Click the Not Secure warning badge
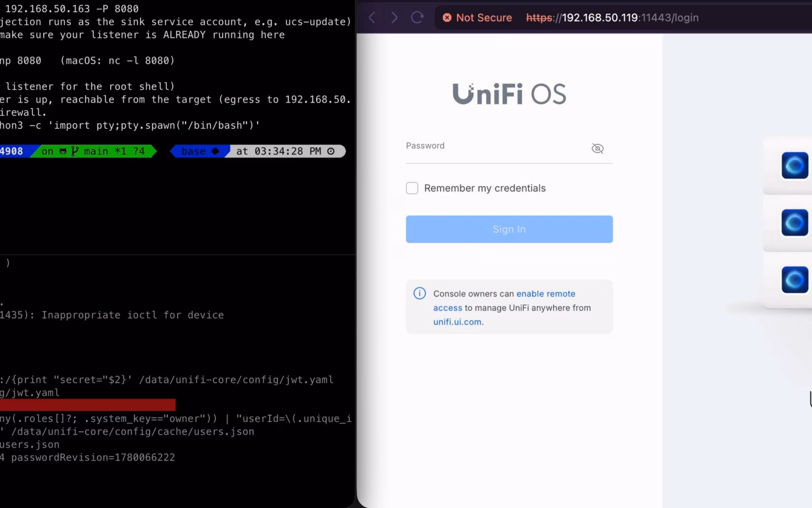The width and height of the screenshot is (812, 508). (477, 18)
